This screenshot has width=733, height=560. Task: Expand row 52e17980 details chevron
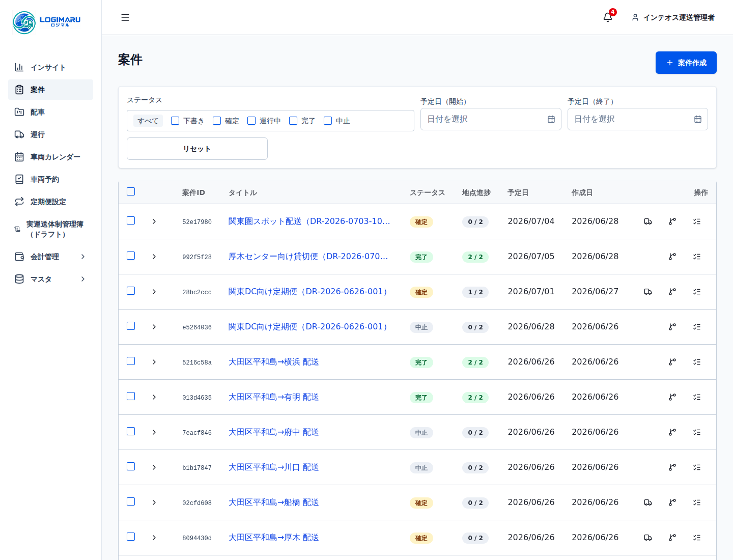coord(154,221)
